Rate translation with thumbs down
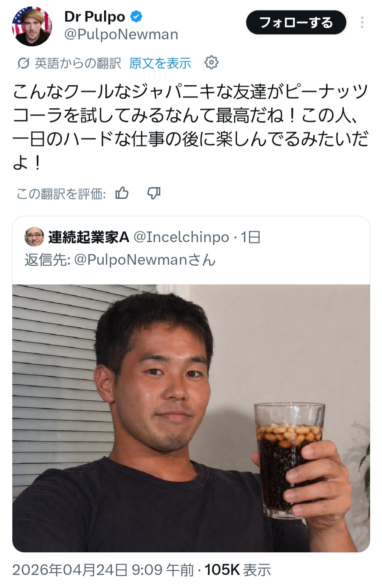 click(x=154, y=193)
